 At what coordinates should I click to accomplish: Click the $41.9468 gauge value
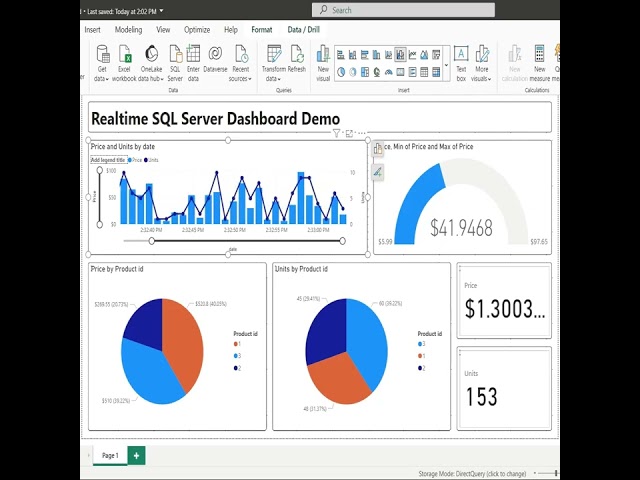(461, 228)
